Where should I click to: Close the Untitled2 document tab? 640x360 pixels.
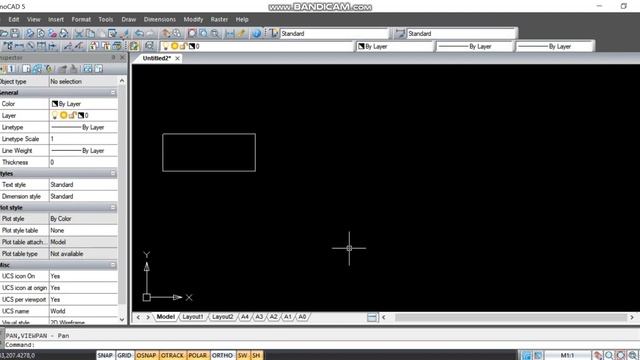177,58
